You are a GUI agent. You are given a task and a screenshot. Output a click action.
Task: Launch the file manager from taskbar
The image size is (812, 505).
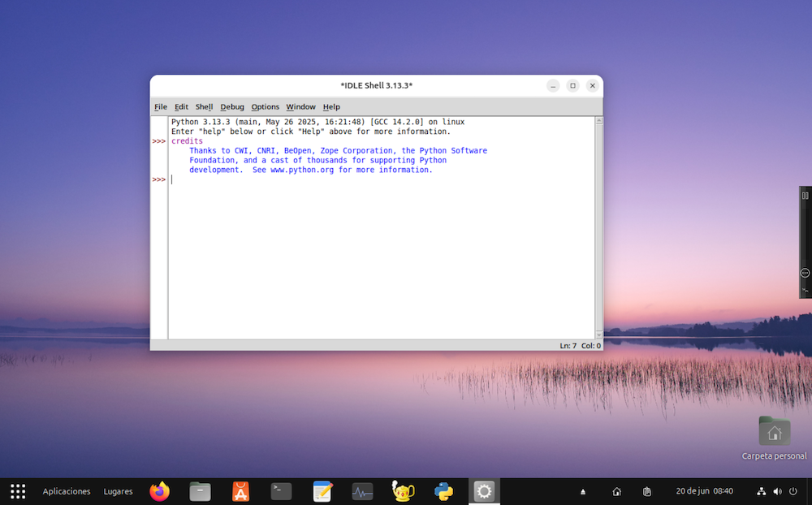pos(200,491)
